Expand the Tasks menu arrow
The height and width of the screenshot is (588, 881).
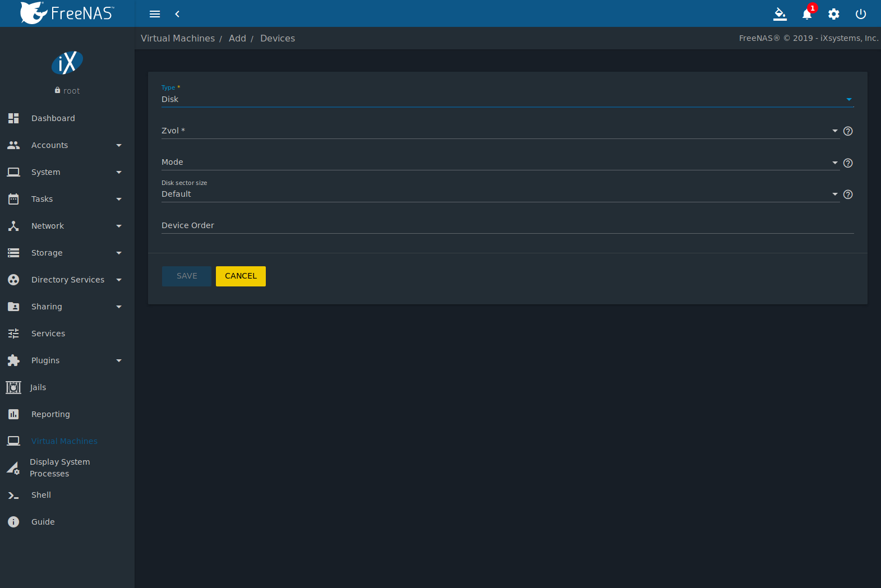pos(119,199)
